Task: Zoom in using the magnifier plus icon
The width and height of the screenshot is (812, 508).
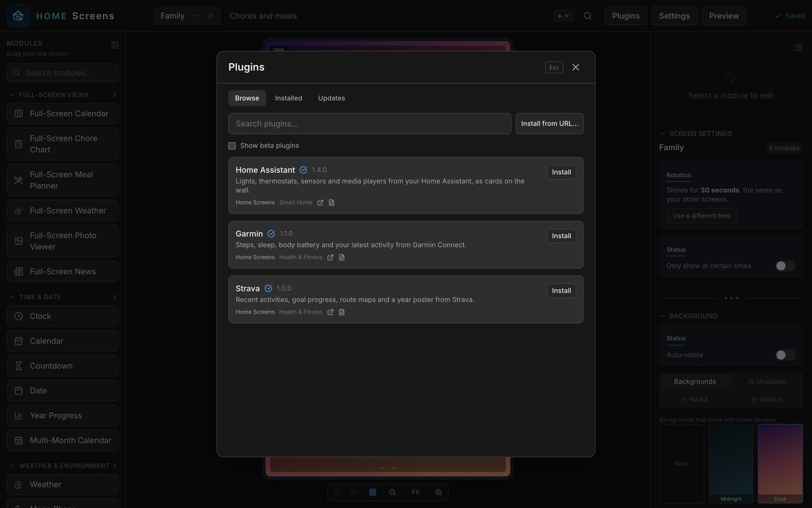Action: point(438,492)
